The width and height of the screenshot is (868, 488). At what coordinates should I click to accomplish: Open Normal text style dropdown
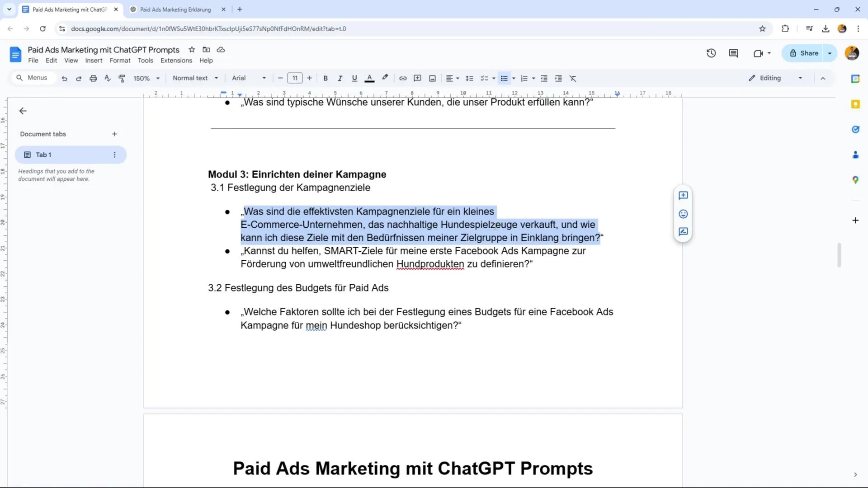click(195, 78)
